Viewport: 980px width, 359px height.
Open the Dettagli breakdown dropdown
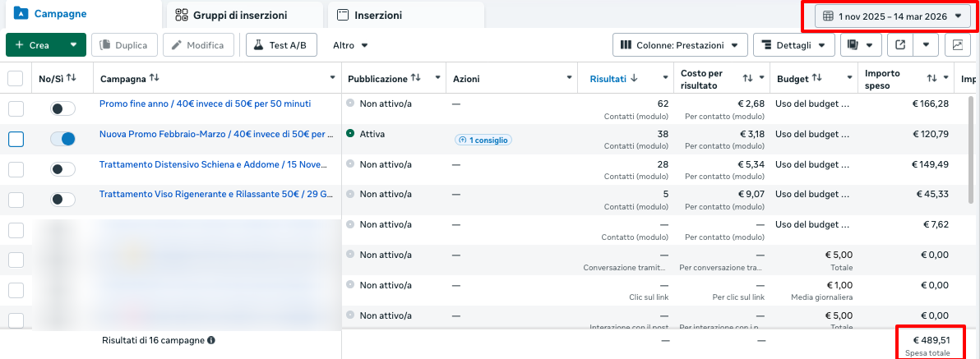pyautogui.click(x=793, y=45)
